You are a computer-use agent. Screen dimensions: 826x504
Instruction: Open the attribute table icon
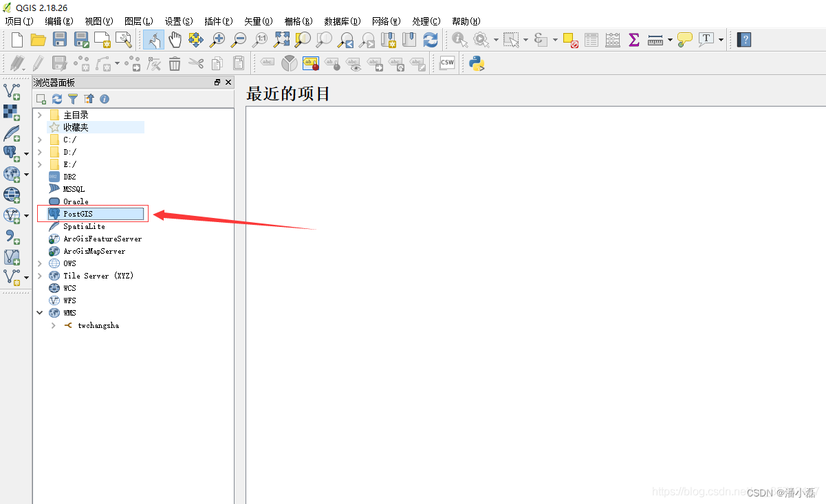[591, 40]
